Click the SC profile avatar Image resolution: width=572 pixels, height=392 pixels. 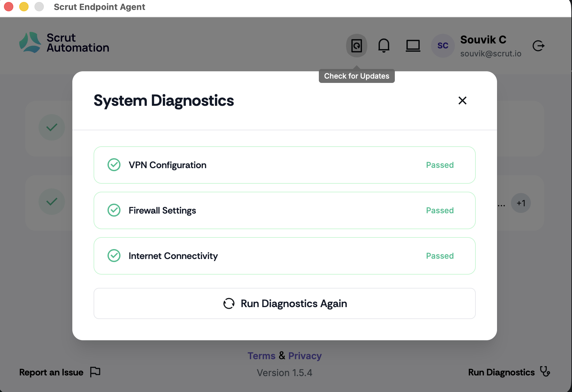click(443, 46)
